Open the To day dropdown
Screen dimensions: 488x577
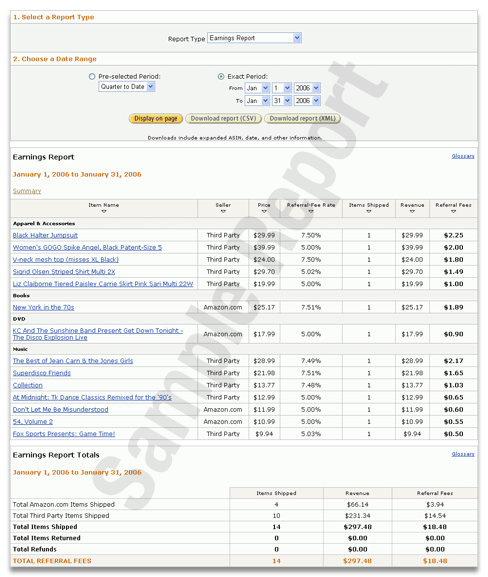point(282,100)
